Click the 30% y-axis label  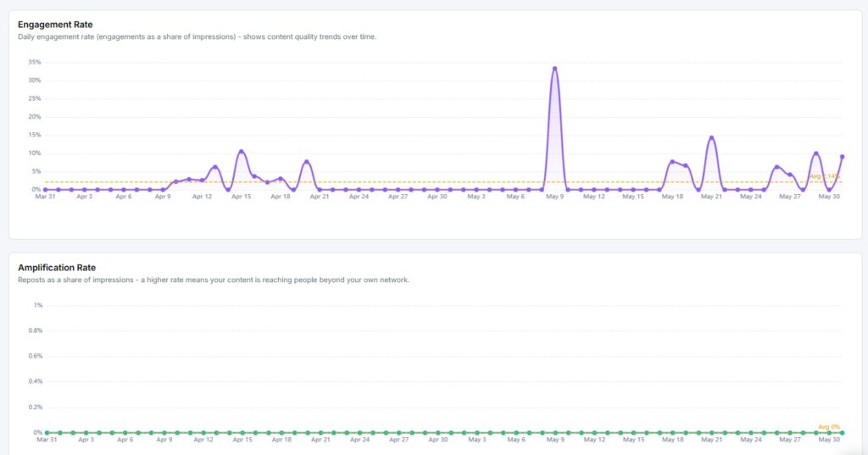click(x=35, y=80)
